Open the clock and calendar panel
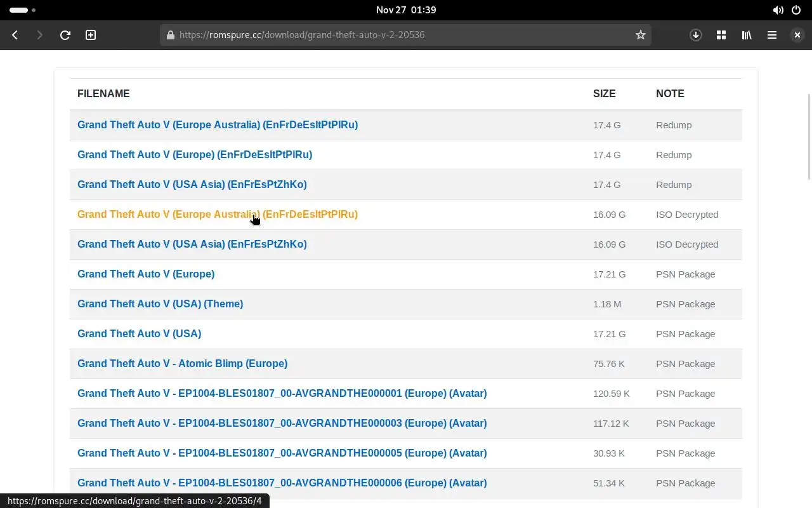The height and width of the screenshot is (508, 812). click(406, 10)
